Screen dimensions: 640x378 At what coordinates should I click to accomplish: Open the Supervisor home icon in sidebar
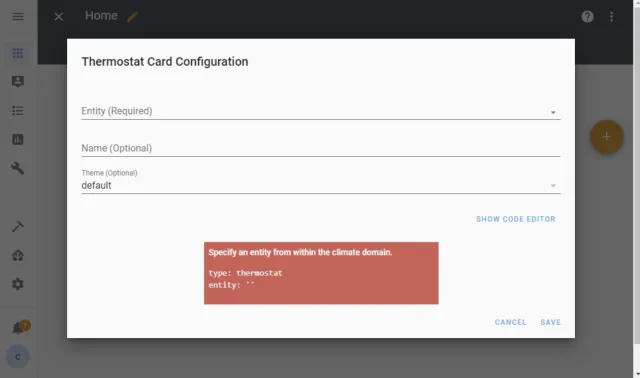pyautogui.click(x=18, y=256)
